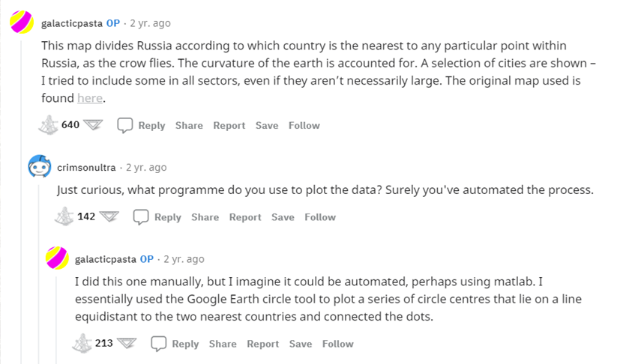The height and width of the screenshot is (364, 623).
Task: Save the 213-point matlab reply
Action: click(x=300, y=344)
